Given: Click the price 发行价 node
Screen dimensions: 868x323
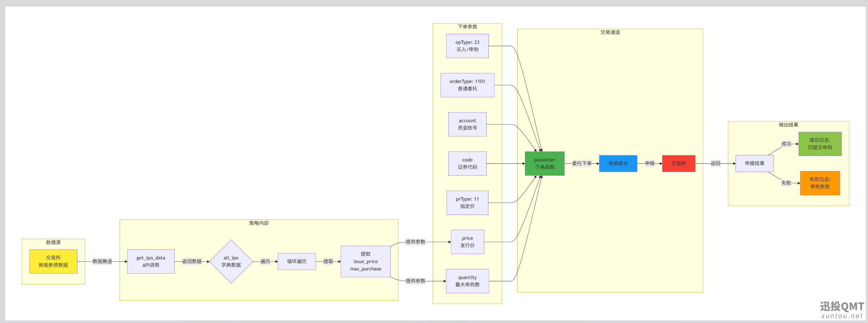Looking at the screenshot, I should coord(467,242).
